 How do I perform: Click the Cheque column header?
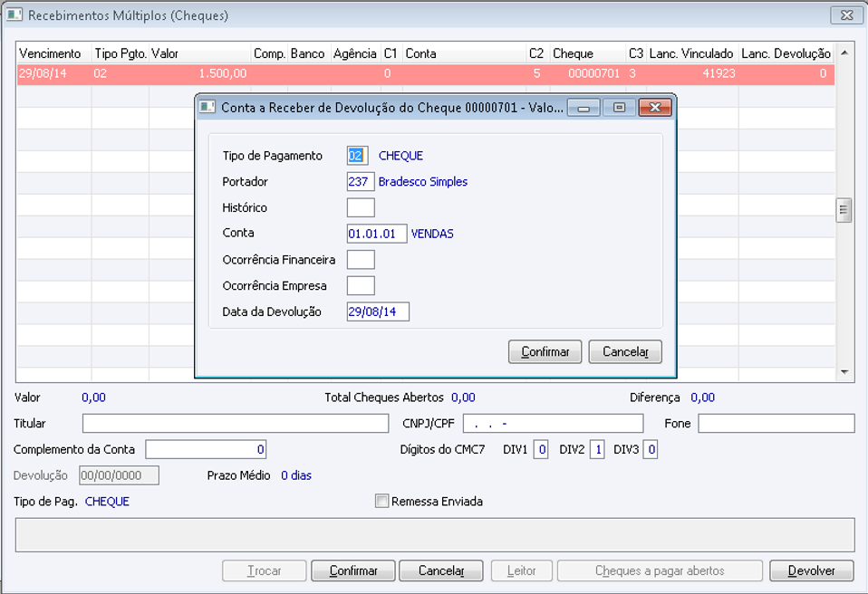point(588,53)
